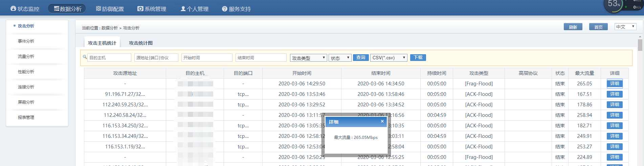Select 事件分析 in the sidebar
Viewport: 644px width, 166px height.
[x=26, y=41]
